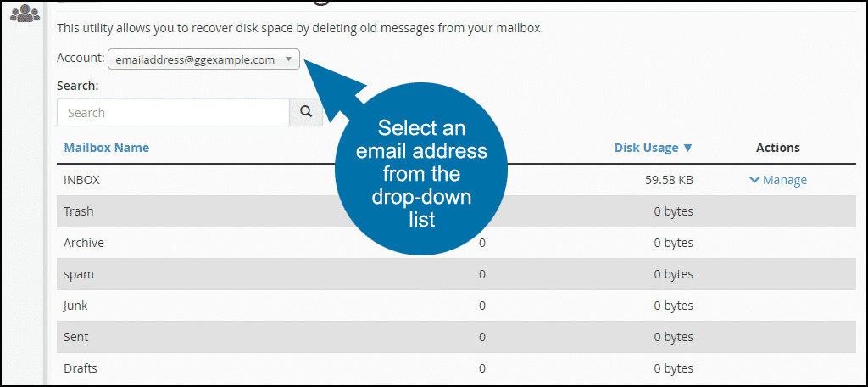The image size is (868, 387).
Task: Click the chevron beside Manage
Action: tap(754, 180)
